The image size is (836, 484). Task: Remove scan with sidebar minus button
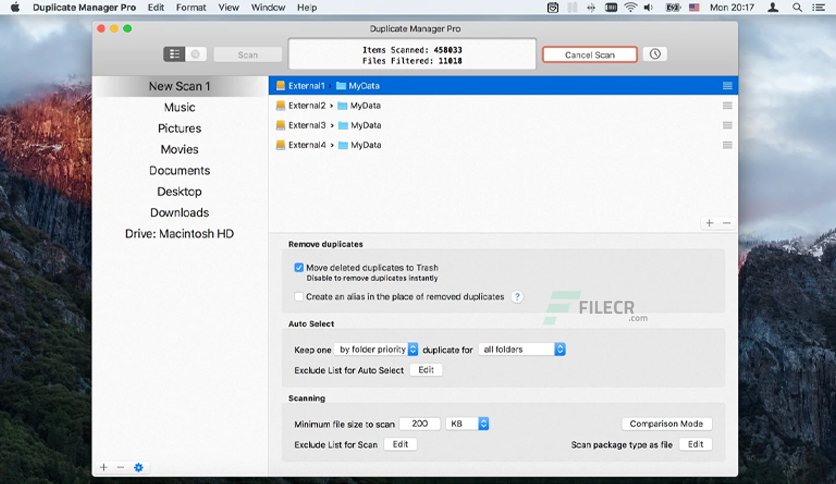point(120,467)
